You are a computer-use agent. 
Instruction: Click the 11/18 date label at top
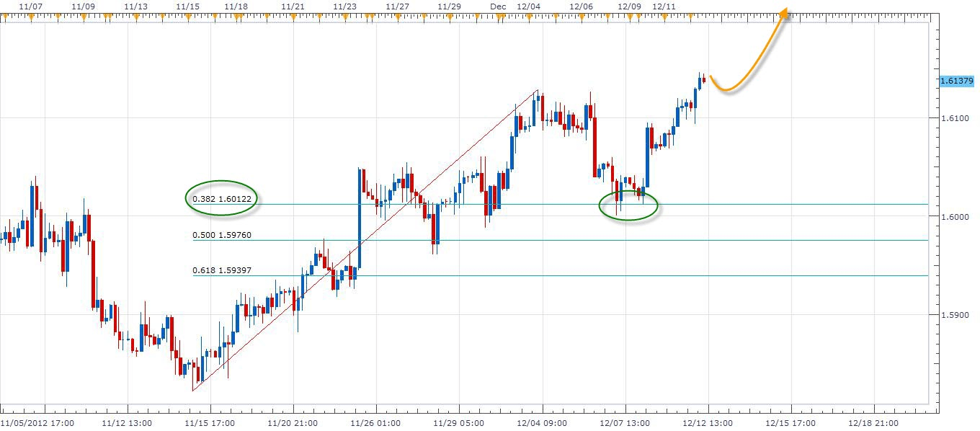236,6
